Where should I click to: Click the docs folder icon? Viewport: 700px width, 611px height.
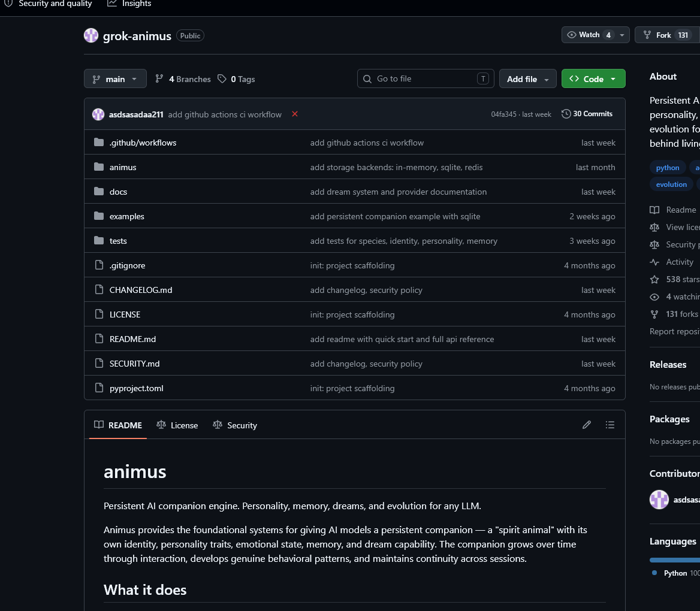click(99, 192)
